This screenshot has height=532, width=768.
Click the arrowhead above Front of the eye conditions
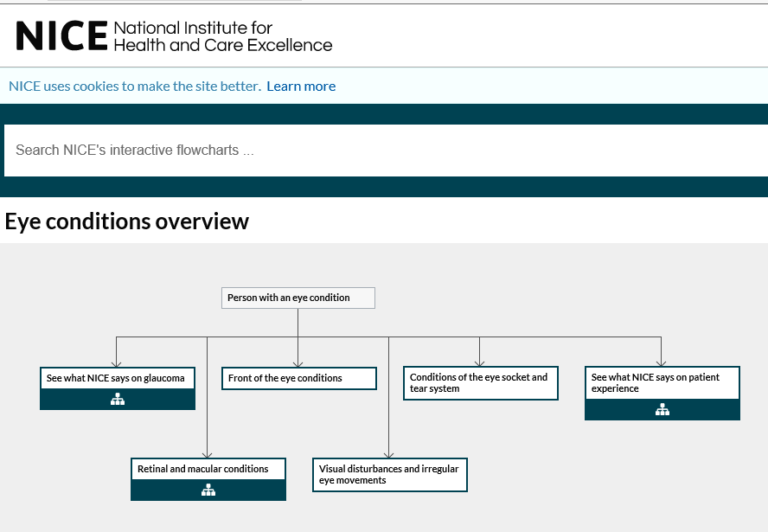tap(298, 363)
